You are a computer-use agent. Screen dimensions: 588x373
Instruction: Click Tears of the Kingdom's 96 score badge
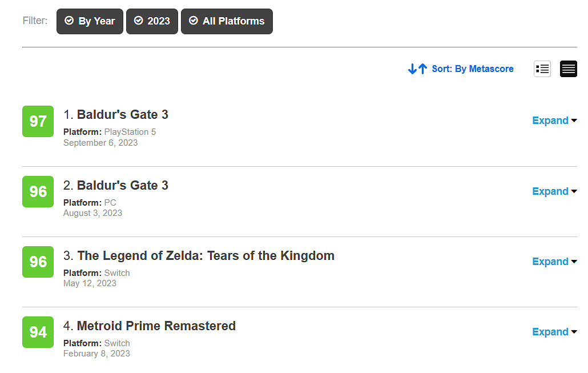tap(38, 262)
